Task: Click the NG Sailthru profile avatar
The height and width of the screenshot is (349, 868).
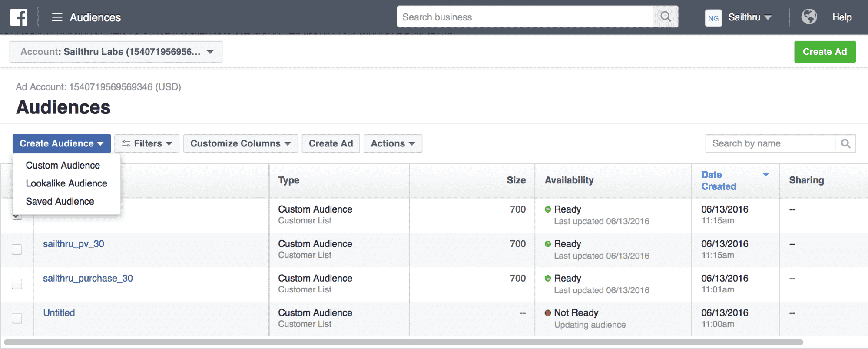Action: [x=713, y=18]
